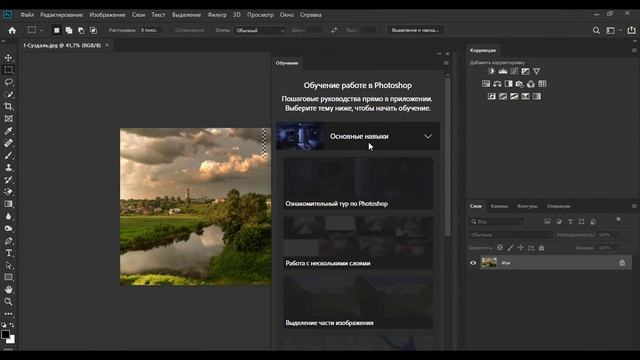Add a Channel Mixer adjustment
The image size is (640, 360).
click(531, 84)
